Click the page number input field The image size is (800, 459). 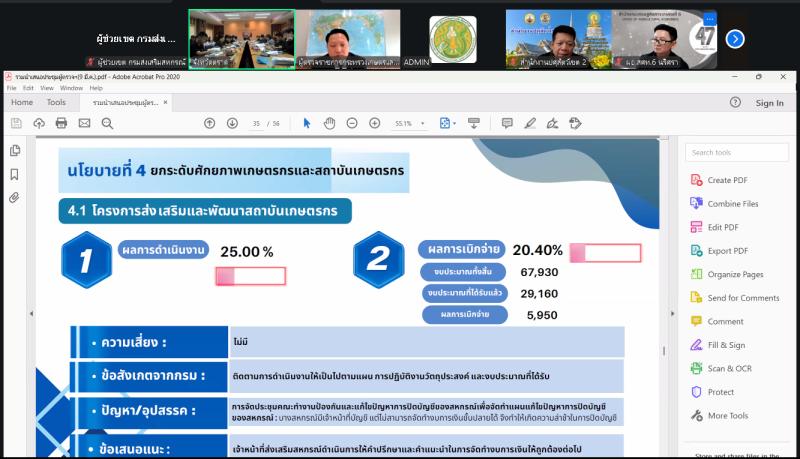click(x=257, y=123)
